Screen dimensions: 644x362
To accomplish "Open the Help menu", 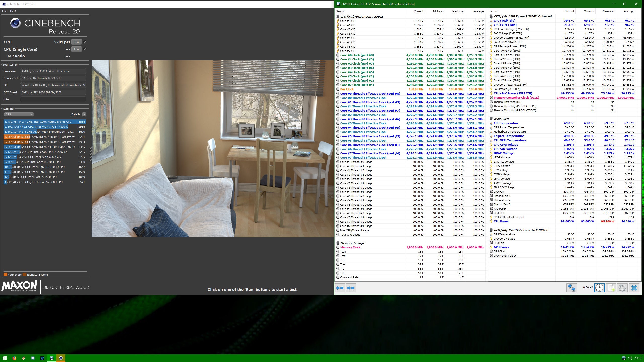I will [x=13, y=11].
